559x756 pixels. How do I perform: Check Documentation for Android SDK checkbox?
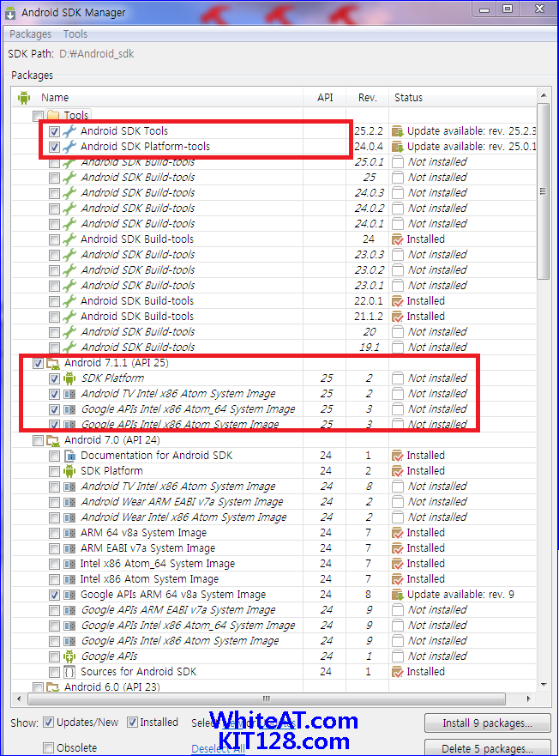55,457
